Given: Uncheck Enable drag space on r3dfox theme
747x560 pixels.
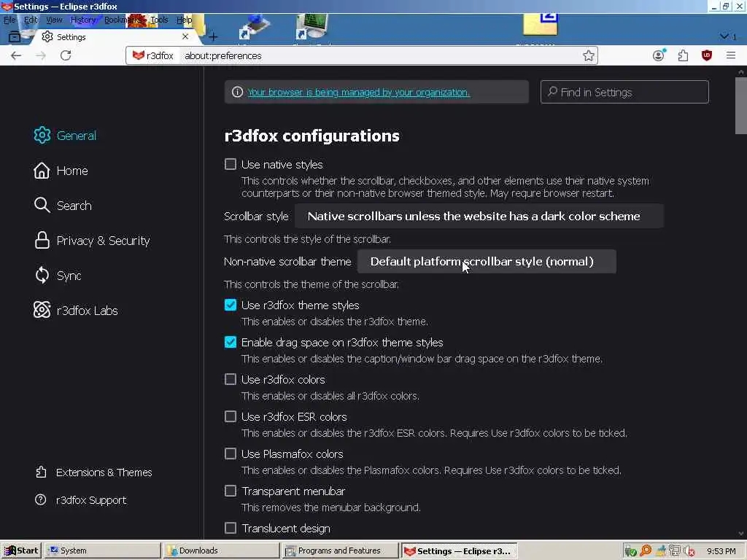Looking at the screenshot, I should click(x=231, y=342).
